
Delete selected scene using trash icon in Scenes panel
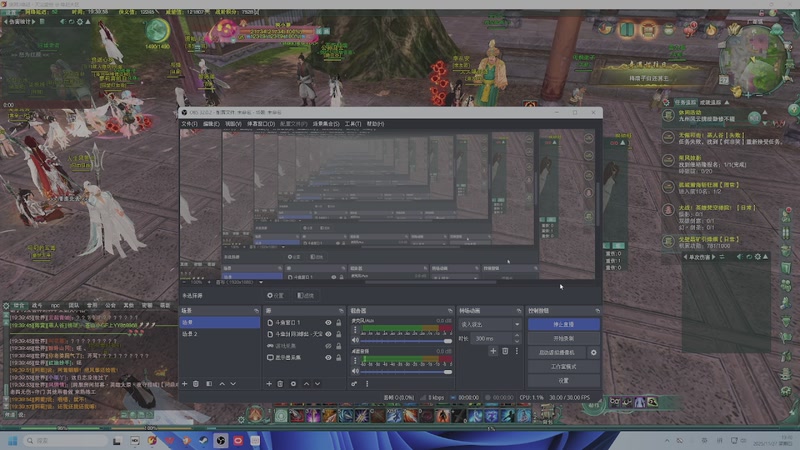[x=196, y=384]
